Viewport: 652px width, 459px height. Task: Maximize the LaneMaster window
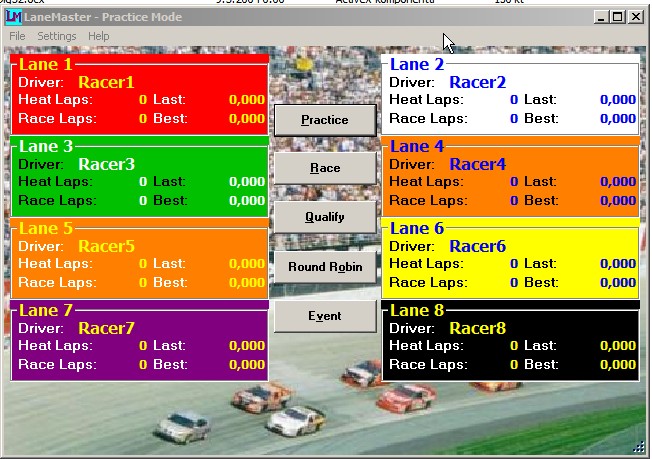tap(617, 17)
